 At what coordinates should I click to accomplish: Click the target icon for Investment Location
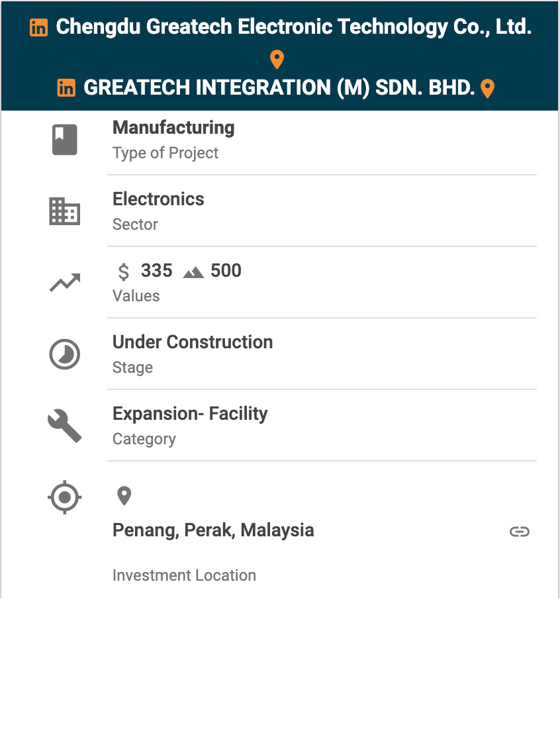coord(65,497)
